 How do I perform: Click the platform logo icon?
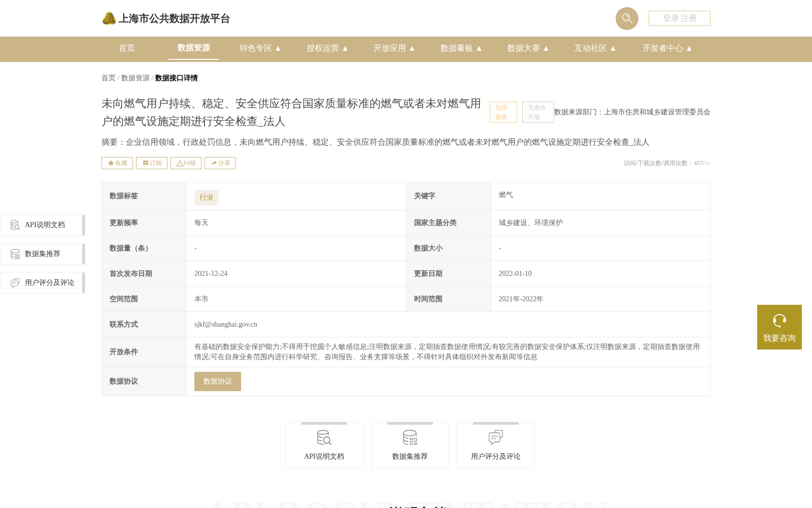click(109, 18)
